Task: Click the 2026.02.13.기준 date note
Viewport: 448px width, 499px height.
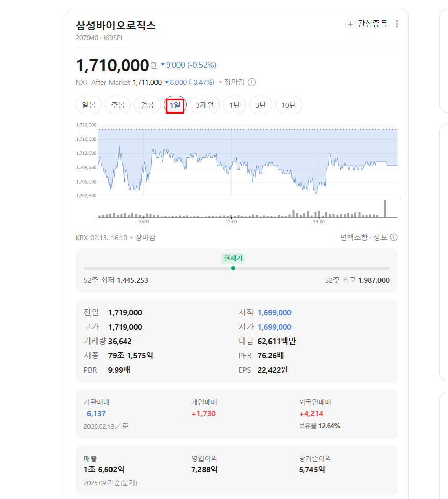Action: click(106, 426)
